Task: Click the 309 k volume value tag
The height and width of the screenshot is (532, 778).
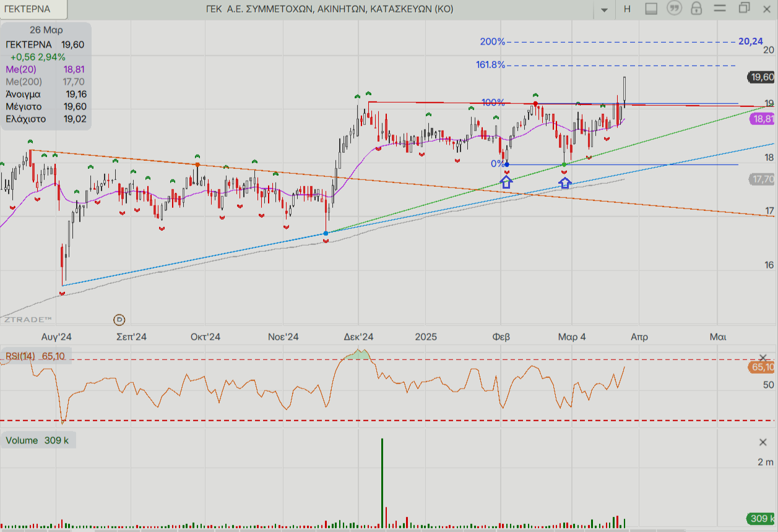Action: tap(762, 518)
